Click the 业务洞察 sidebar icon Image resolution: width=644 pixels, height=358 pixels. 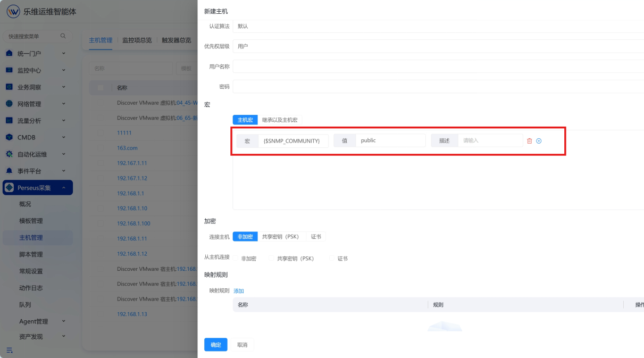click(9, 87)
